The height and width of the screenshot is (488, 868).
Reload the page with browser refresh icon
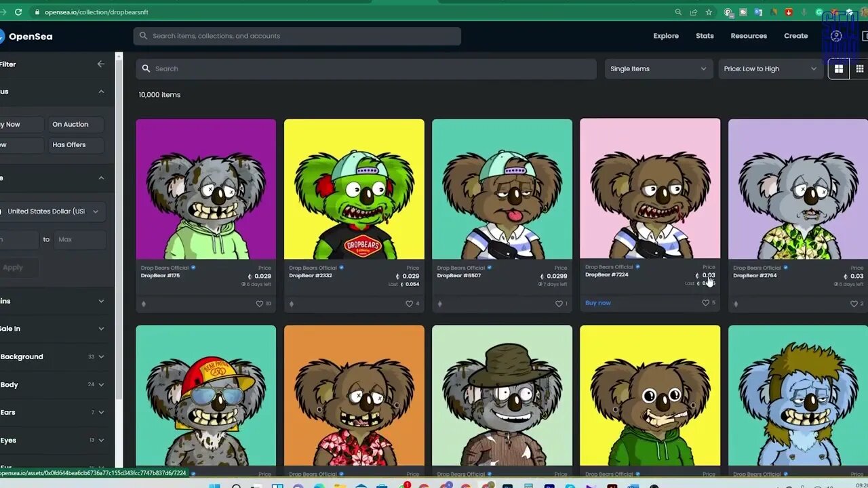18,12
